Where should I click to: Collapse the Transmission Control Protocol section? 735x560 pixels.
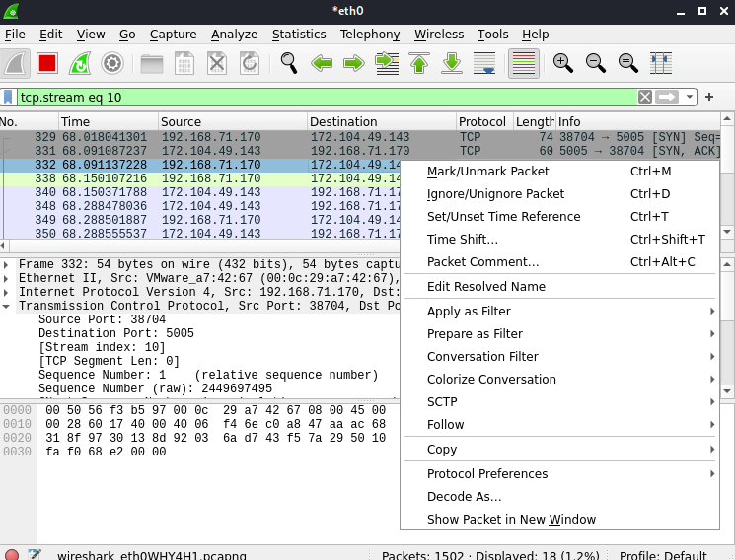point(7,307)
